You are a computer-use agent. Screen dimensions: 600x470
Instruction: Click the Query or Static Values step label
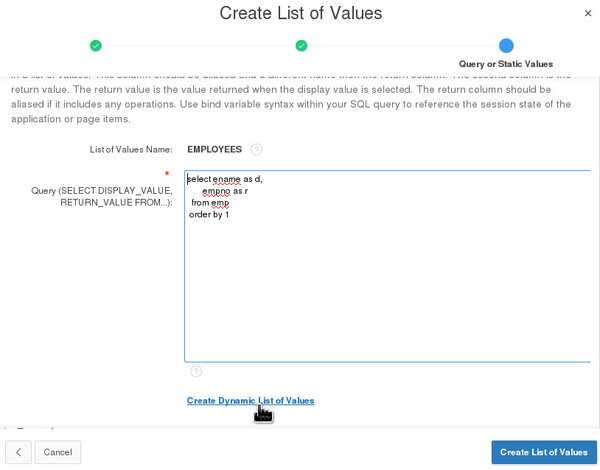pos(505,64)
